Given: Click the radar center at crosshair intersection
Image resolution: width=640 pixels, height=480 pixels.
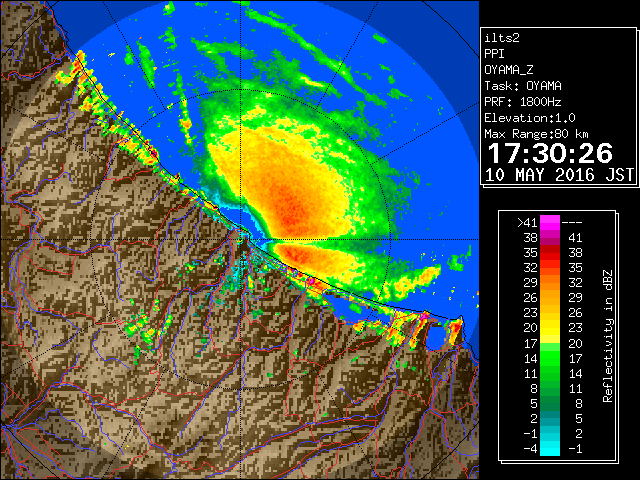Looking at the screenshot, I should pyautogui.click(x=241, y=240).
